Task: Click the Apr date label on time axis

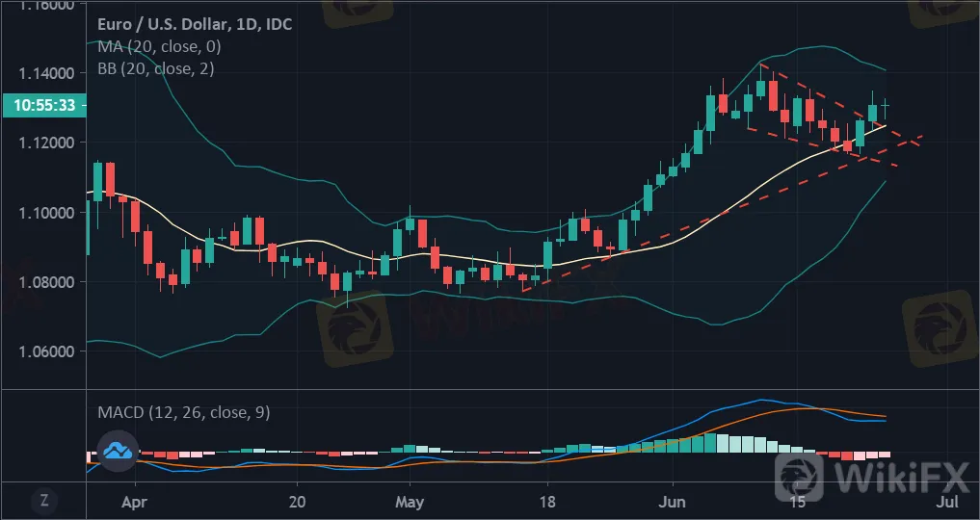Action: (135, 503)
